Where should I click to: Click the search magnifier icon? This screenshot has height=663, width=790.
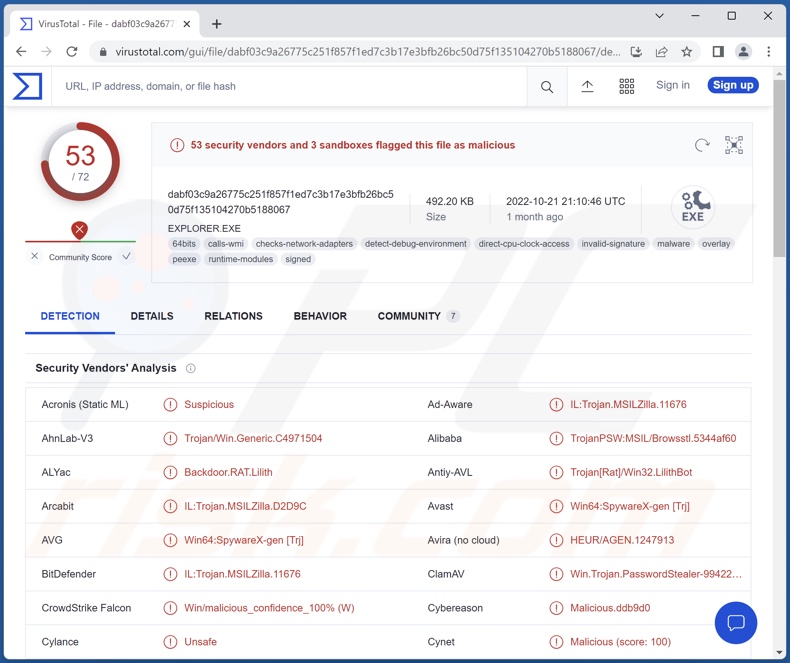[547, 87]
